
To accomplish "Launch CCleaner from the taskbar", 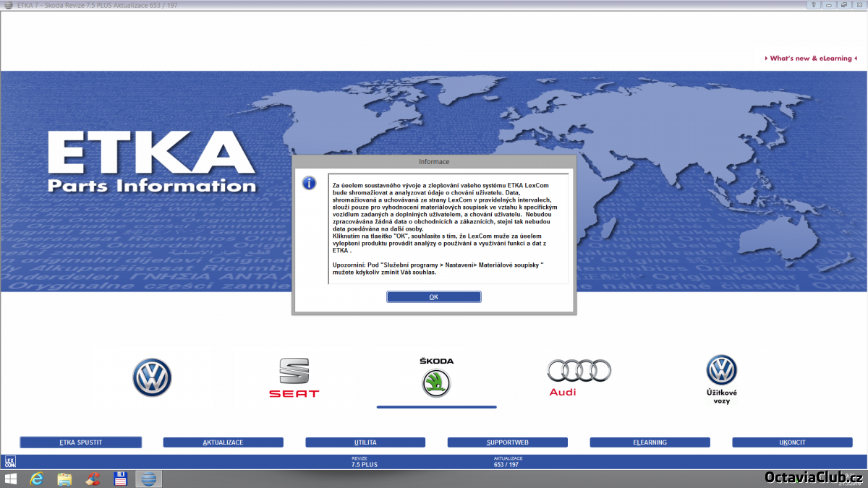I will [93, 479].
